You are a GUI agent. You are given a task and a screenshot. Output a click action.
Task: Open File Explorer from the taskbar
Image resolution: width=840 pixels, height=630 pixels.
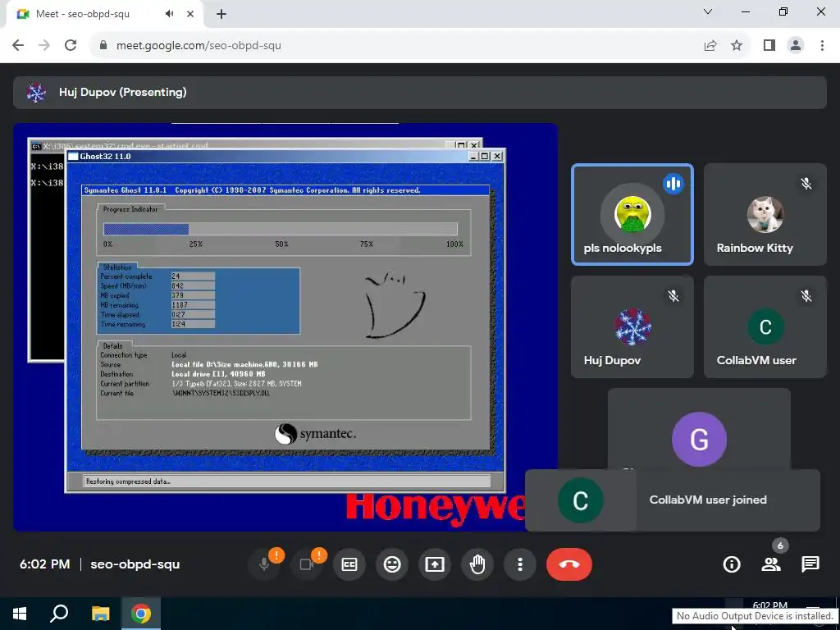[100, 614]
